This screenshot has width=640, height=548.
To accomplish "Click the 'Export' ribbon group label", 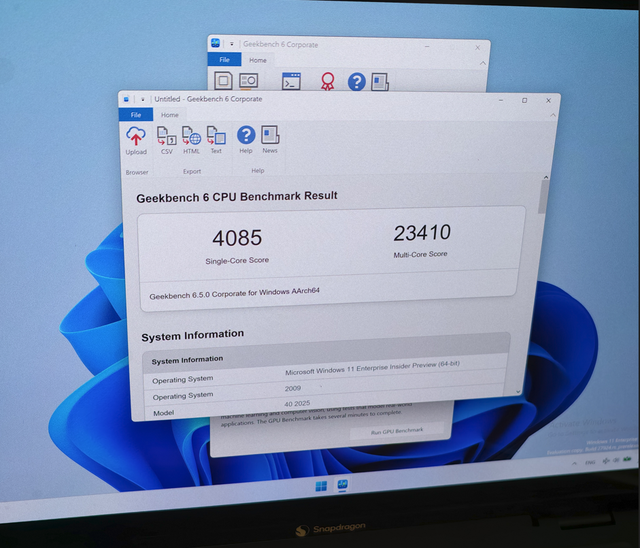I will click(x=192, y=171).
